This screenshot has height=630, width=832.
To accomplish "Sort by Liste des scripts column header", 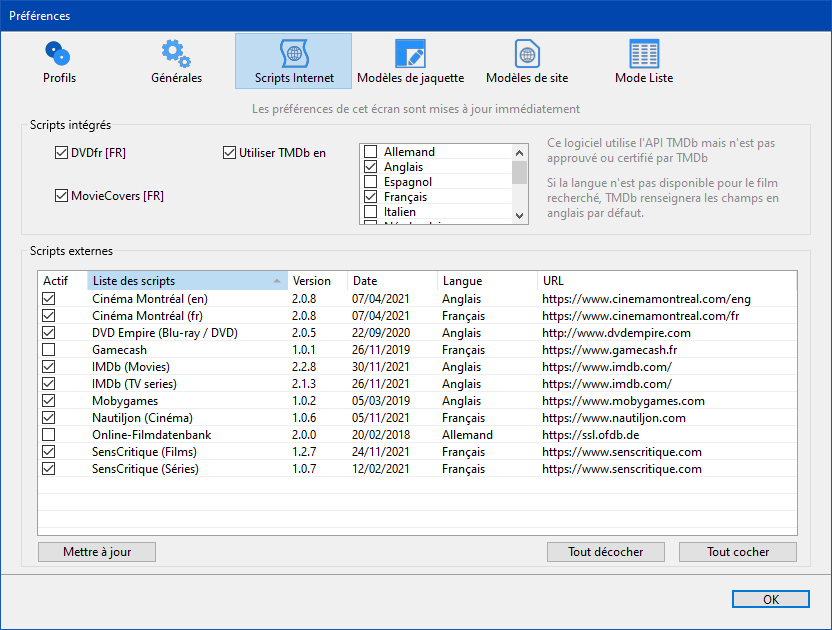I will pos(180,281).
